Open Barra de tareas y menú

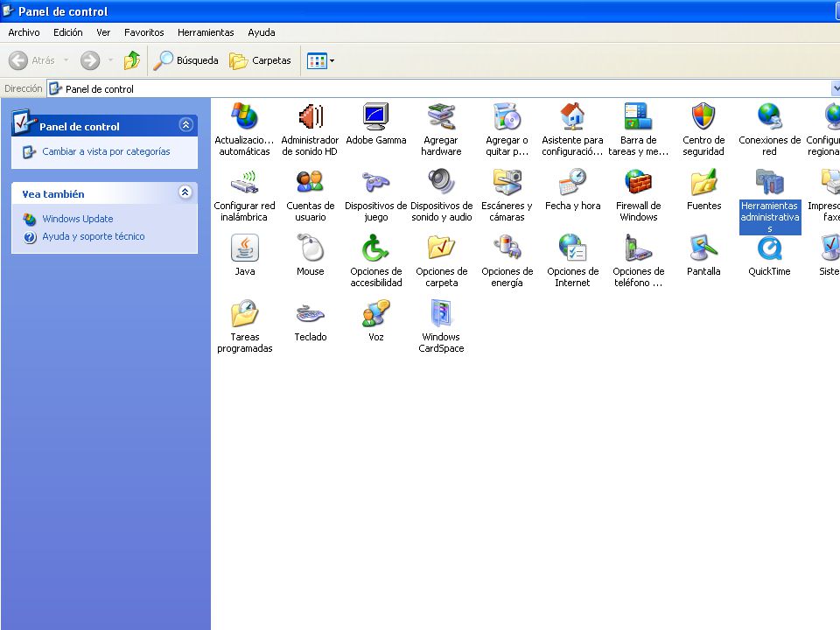638,116
